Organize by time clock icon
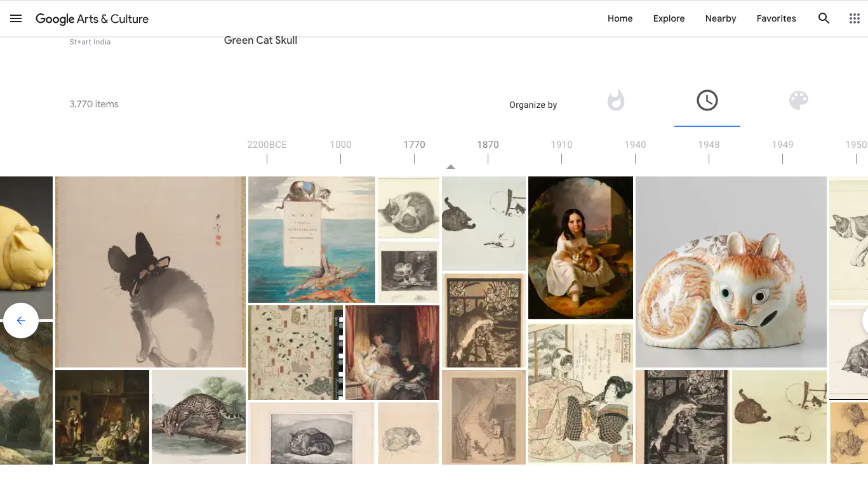Screen dimensions: 868x483 point(707,100)
